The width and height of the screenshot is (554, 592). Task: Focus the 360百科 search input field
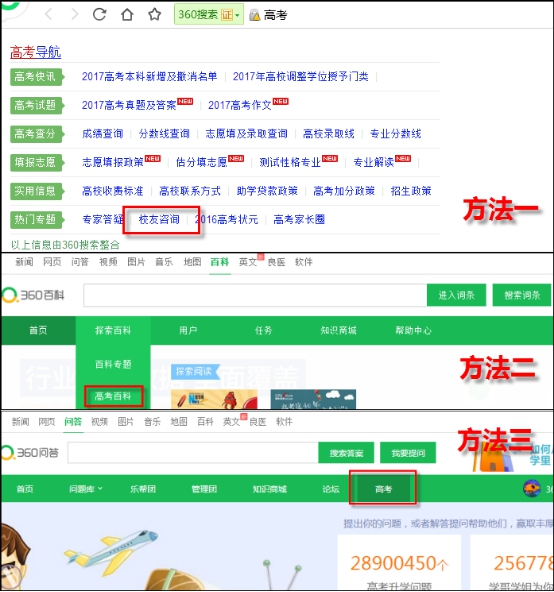[255, 295]
